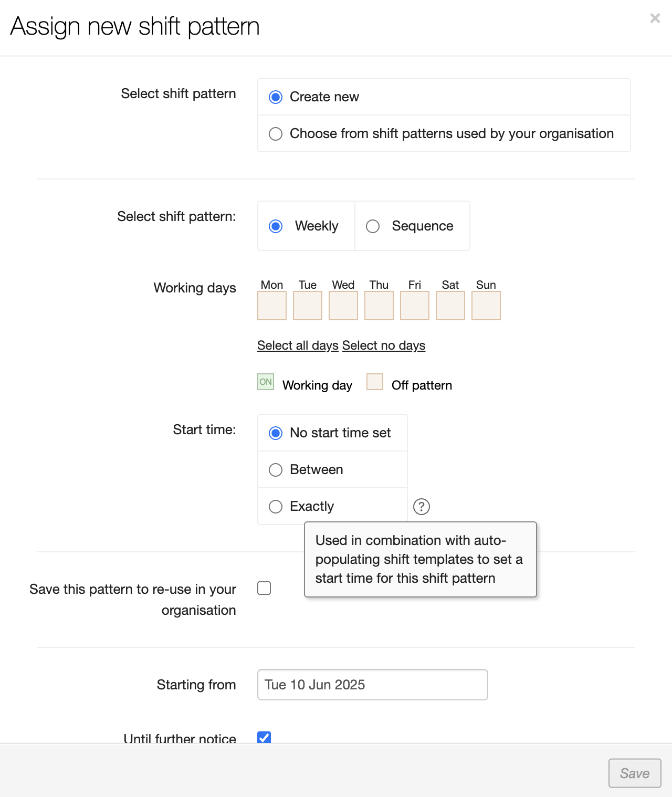This screenshot has width=672, height=797.
Task: Close the shift pattern dialog
Action: click(x=655, y=18)
